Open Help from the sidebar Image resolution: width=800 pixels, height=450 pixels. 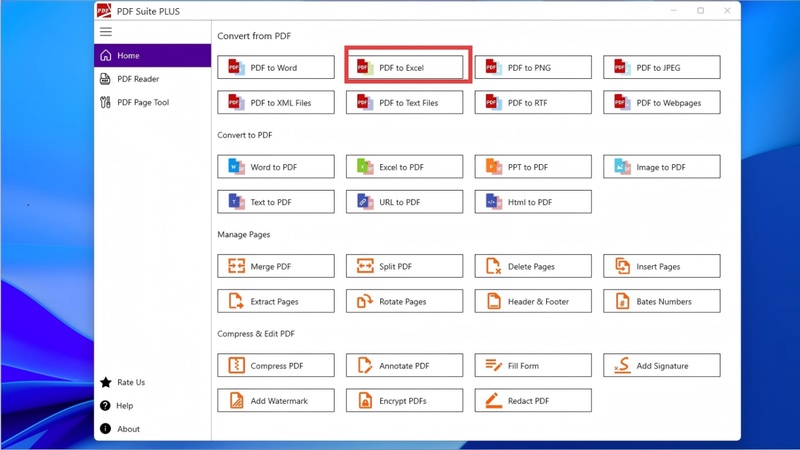153,406
